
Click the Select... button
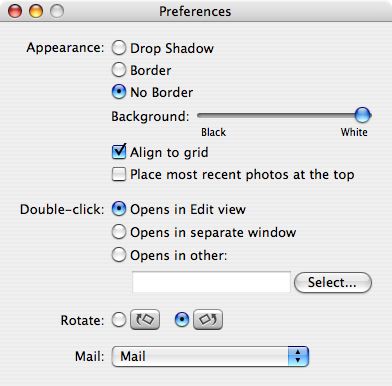pos(333,283)
